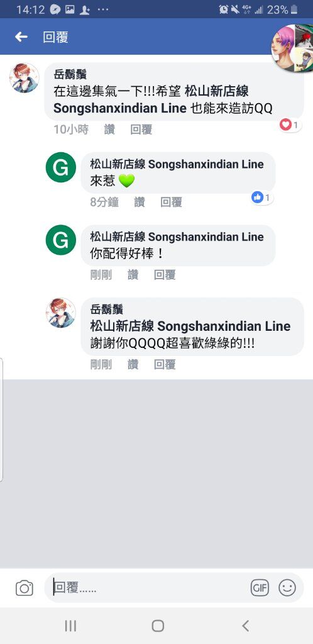
Task: Open the emoji smiley picker
Action: coord(287,588)
